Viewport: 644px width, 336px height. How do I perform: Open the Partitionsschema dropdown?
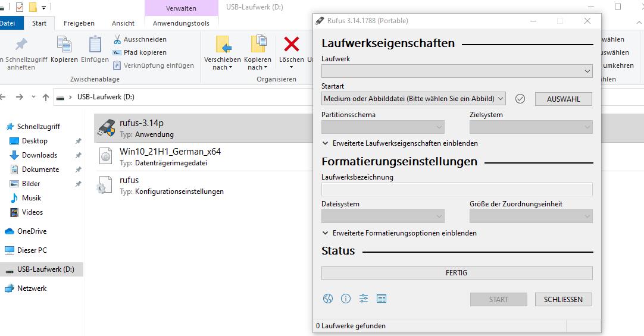[383, 127]
